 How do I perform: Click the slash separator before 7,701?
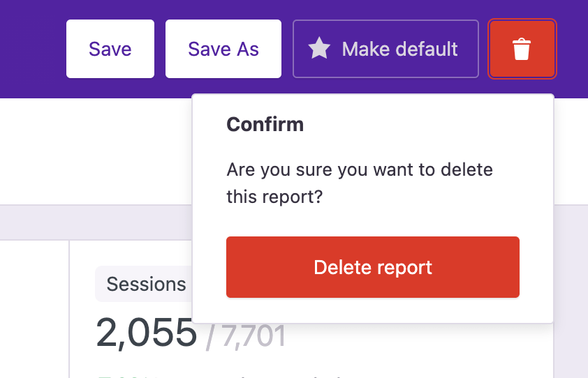pyautogui.click(x=211, y=336)
